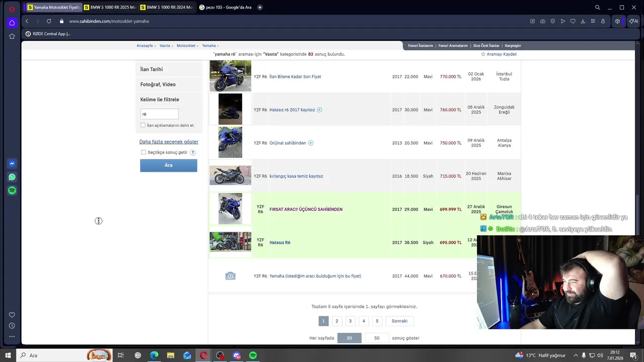Viewport: 644px width, 362px height.
Task: Open privacy shield settings in toolbar
Action: (552, 21)
